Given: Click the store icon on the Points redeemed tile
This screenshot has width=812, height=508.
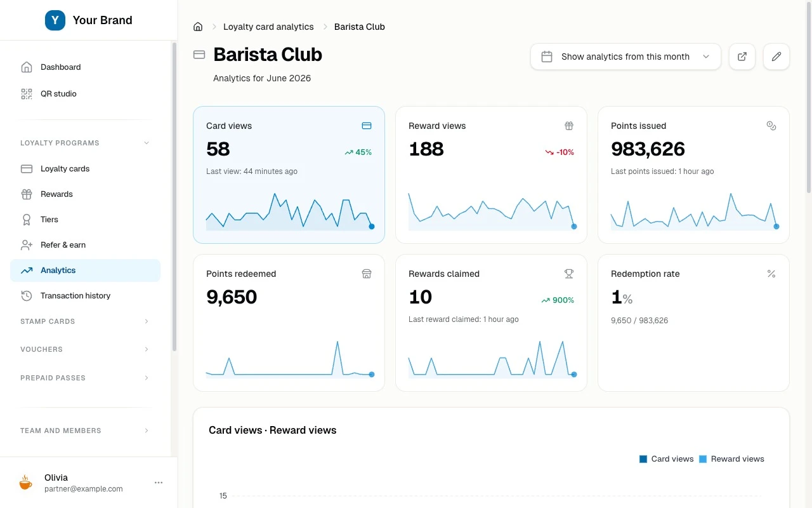Looking at the screenshot, I should coord(367,274).
